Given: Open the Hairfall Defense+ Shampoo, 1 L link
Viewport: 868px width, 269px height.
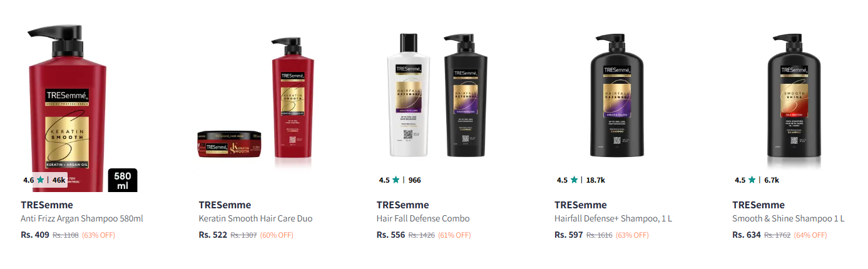Looking at the screenshot, I should [613, 219].
